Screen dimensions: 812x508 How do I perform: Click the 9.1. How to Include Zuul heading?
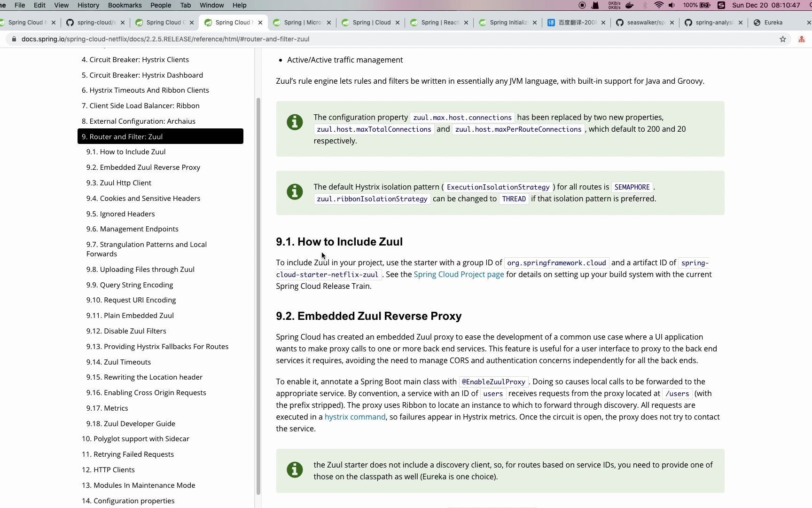point(339,242)
